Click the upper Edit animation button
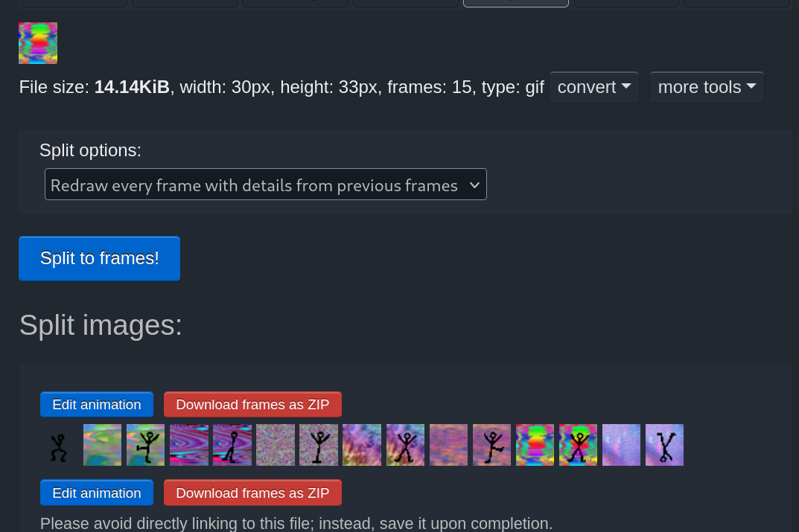Image resolution: width=799 pixels, height=532 pixels. (96, 404)
